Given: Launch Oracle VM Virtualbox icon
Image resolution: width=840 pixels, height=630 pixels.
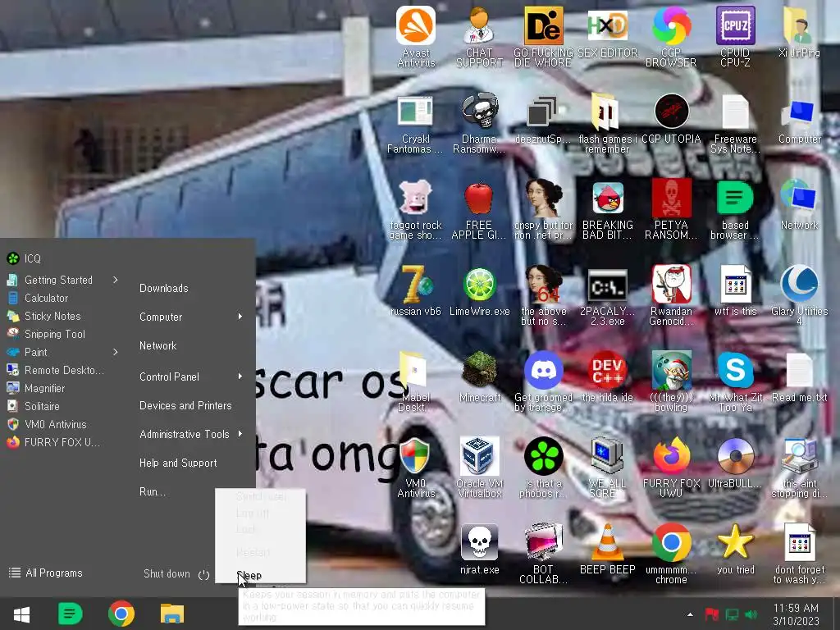Looking at the screenshot, I should (479, 468).
